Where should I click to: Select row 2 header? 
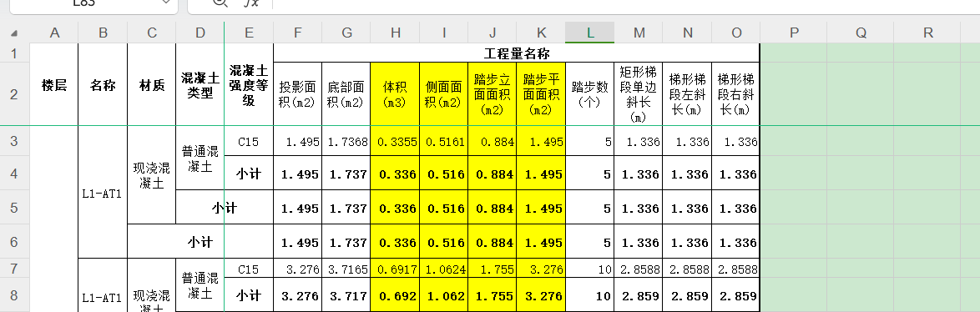[x=14, y=93]
